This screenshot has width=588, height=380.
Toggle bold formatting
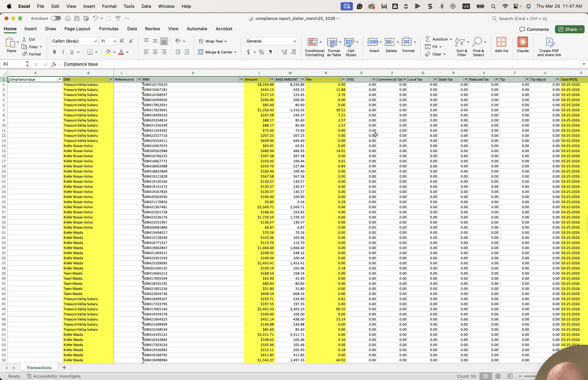click(x=54, y=52)
